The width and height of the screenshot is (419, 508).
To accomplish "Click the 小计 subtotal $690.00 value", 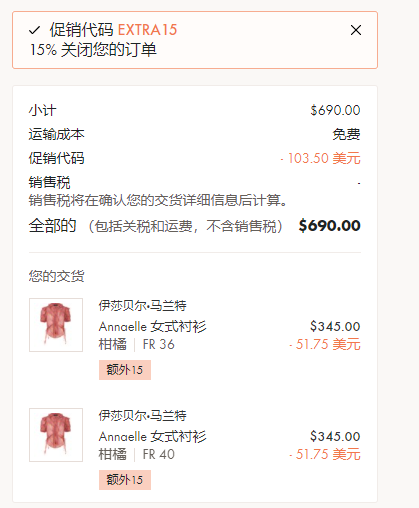I will (335, 110).
